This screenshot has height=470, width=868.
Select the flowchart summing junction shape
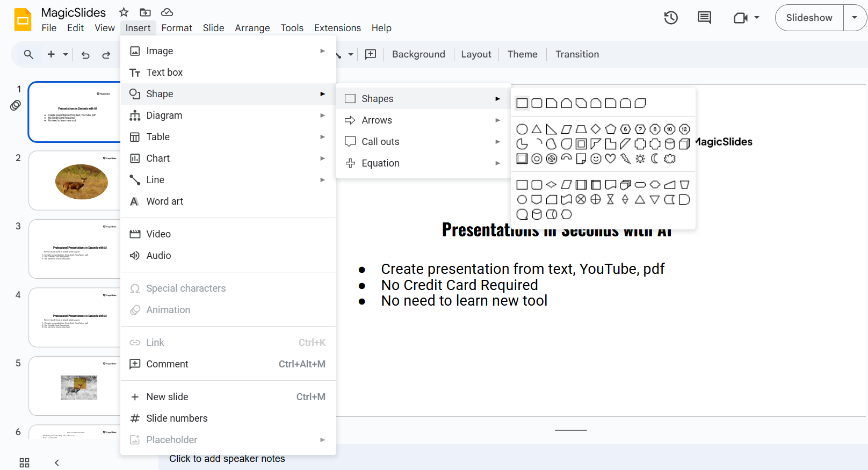tap(581, 199)
